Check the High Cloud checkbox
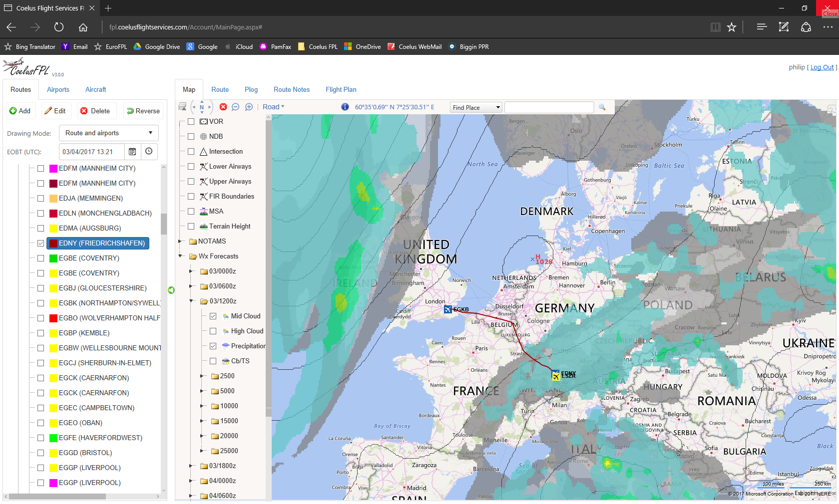The width and height of the screenshot is (839, 504). 213,331
